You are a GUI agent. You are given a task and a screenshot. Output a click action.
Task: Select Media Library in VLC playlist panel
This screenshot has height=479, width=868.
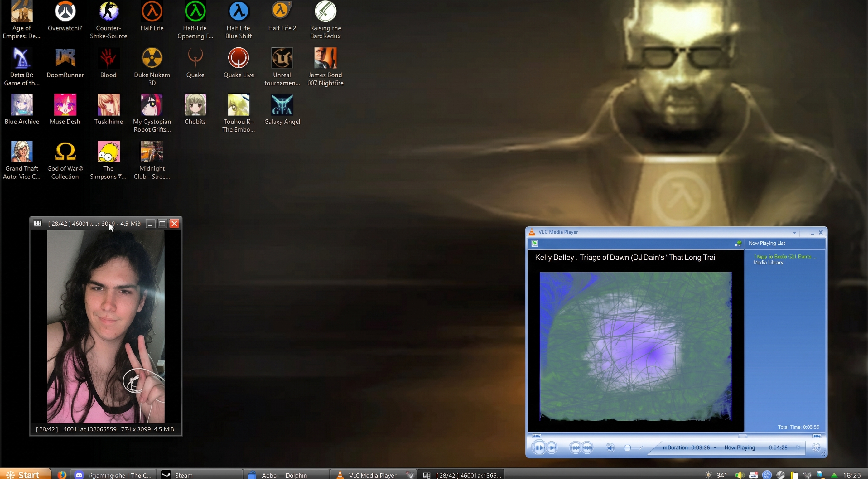point(768,263)
